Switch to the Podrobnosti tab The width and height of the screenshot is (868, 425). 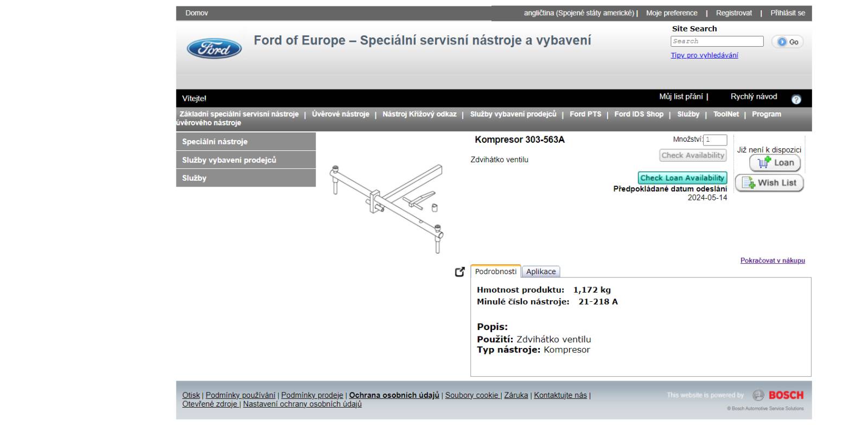click(495, 271)
